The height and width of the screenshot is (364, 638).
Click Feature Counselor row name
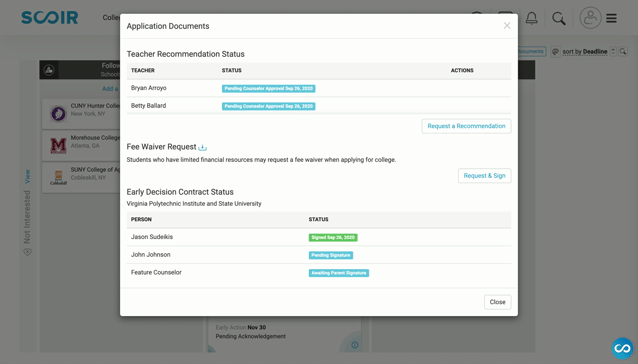click(x=156, y=272)
